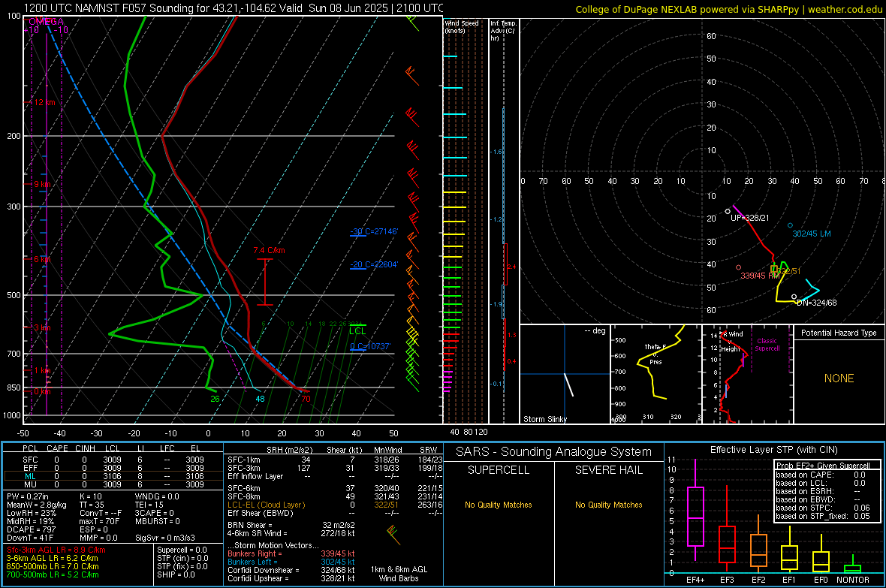Click the SFC-6km shear row label
Screen dimensions: 886x588
pyautogui.click(x=244, y=488)
